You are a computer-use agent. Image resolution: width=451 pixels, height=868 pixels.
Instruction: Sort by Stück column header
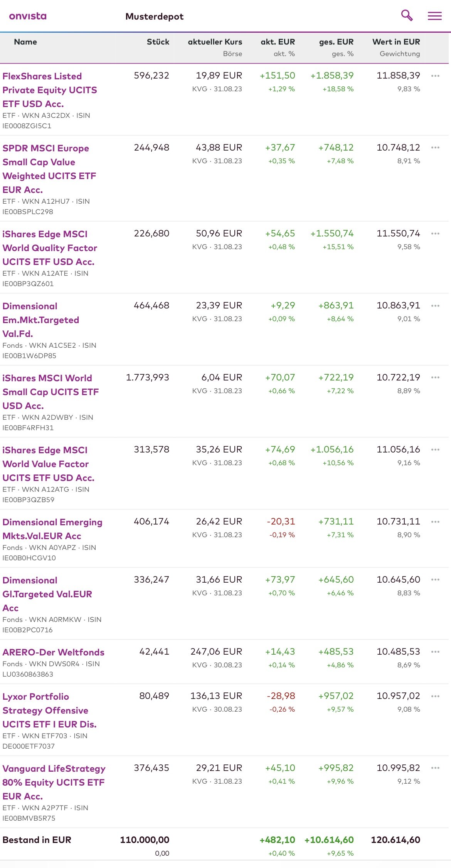(158, 42)
